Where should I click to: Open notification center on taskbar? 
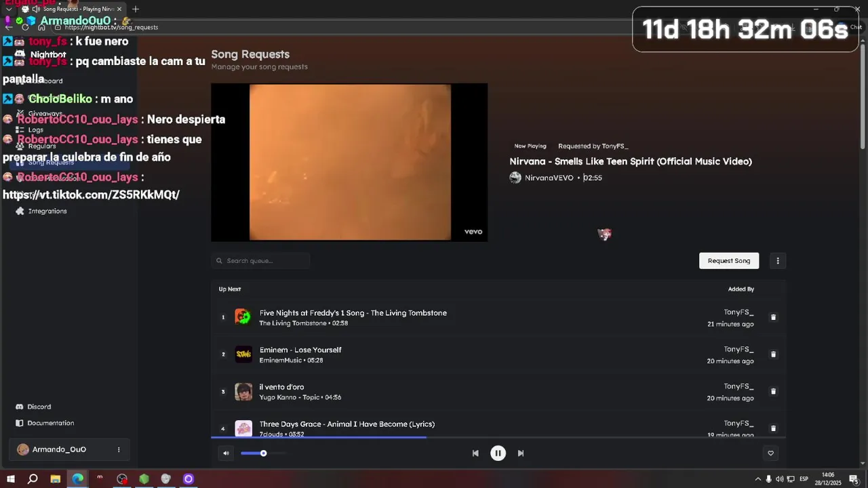tap(854, 479)
